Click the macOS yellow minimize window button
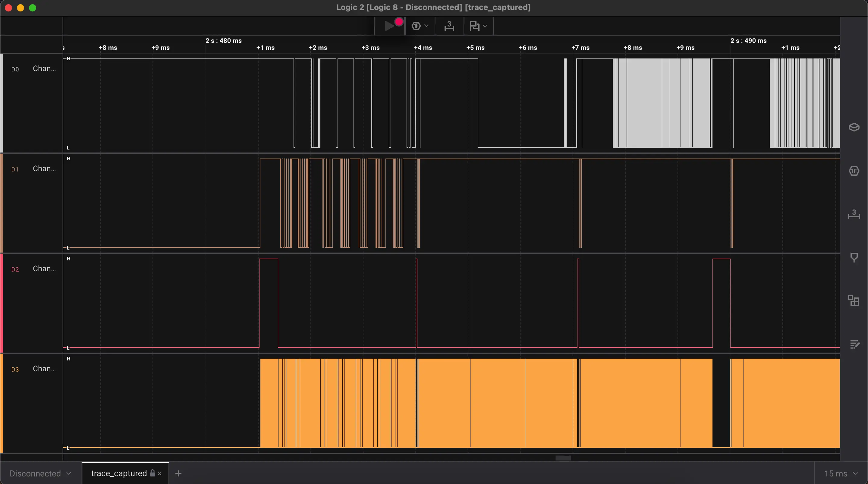The image size is (868, 484). point(20,8)
